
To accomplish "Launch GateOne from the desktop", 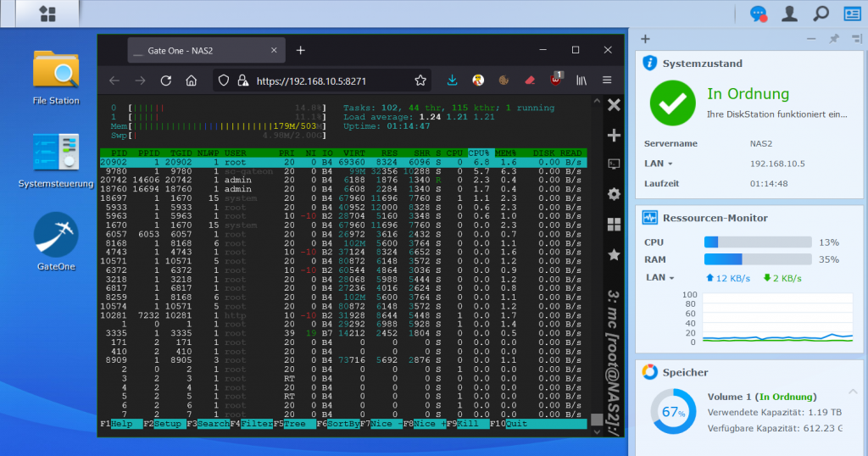I will click(x=56, y=234).
